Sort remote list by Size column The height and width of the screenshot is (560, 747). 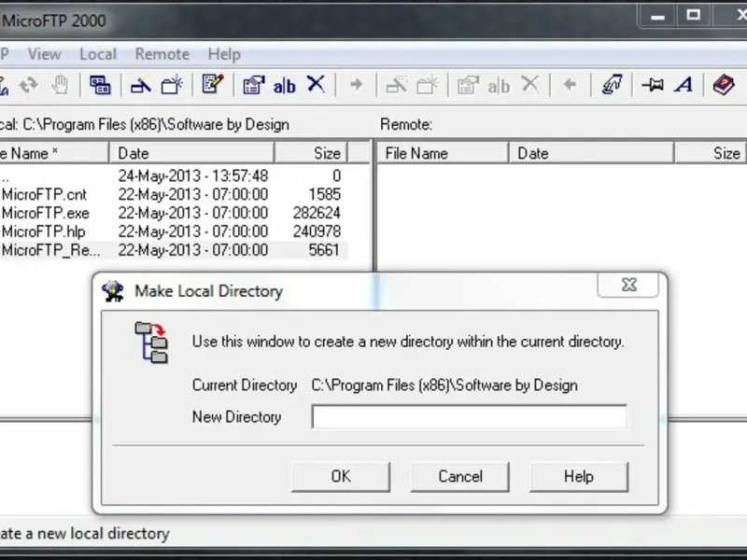(x=711, y=153)
